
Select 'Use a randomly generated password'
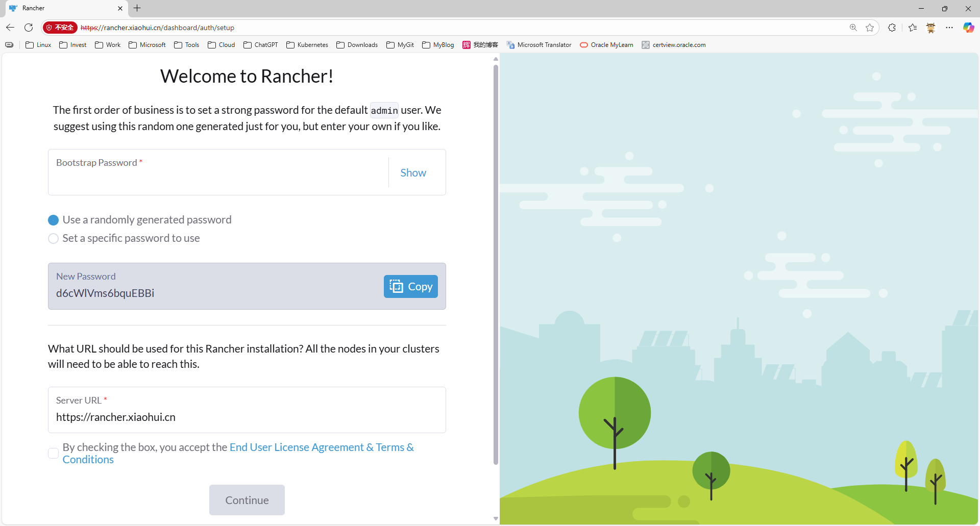pyautogui.click(x=54, y=220)
